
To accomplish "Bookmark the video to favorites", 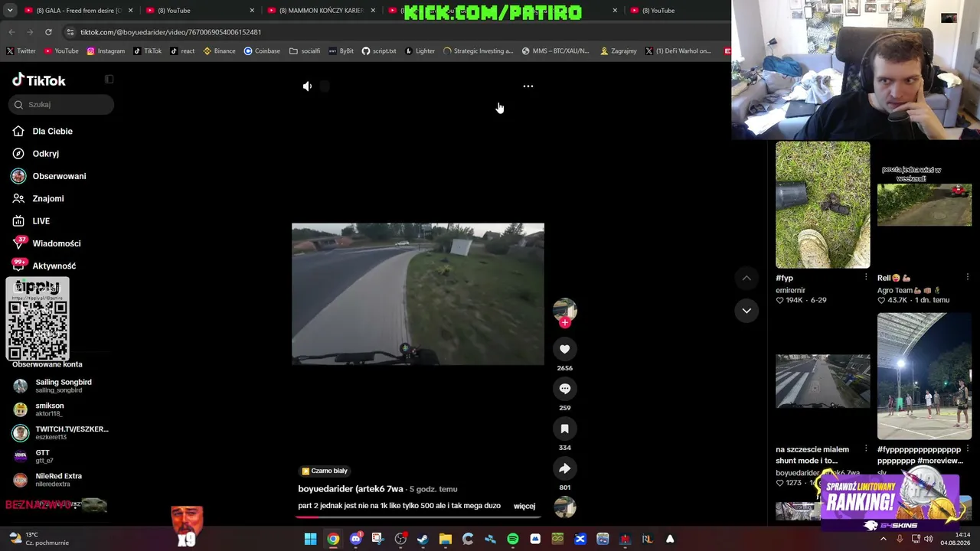I will coord(565,429).
